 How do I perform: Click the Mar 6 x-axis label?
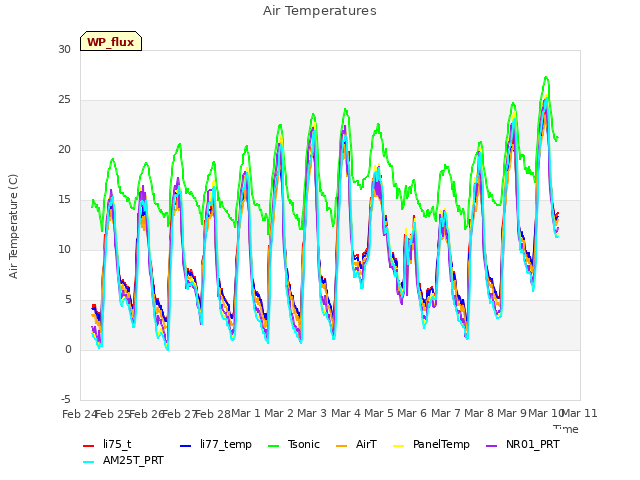click(x=412, y=413)
